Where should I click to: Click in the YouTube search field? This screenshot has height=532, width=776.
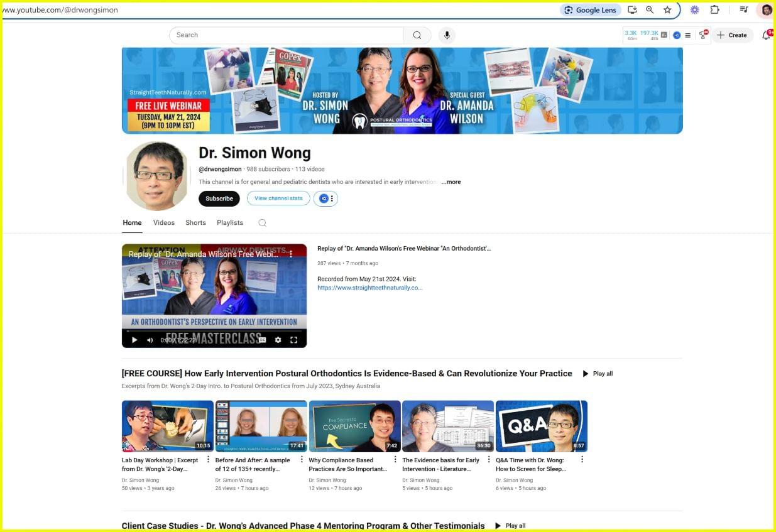click(287, 35)
